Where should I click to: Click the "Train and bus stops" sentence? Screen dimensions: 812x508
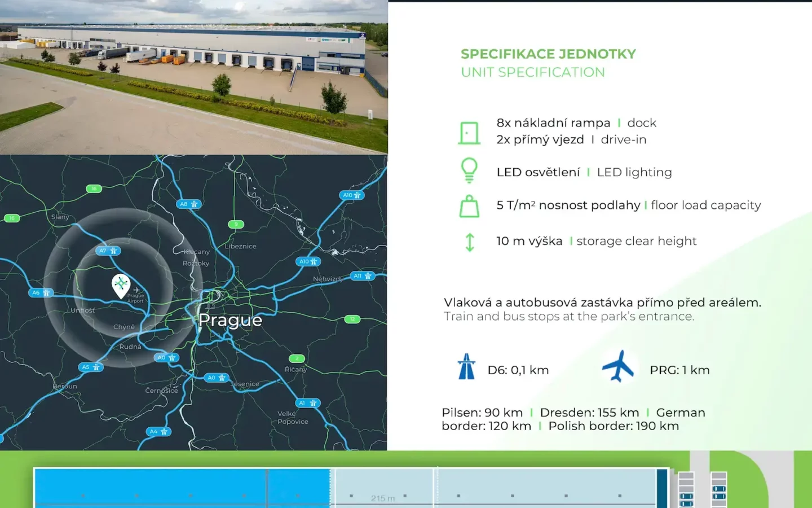(x=569, y=316)
